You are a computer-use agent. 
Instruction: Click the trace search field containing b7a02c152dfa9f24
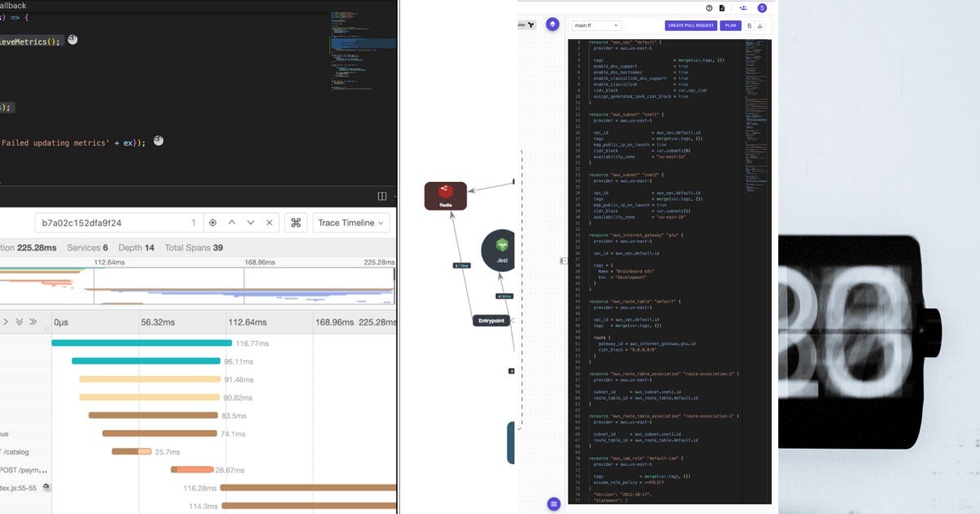coord(118,223)
